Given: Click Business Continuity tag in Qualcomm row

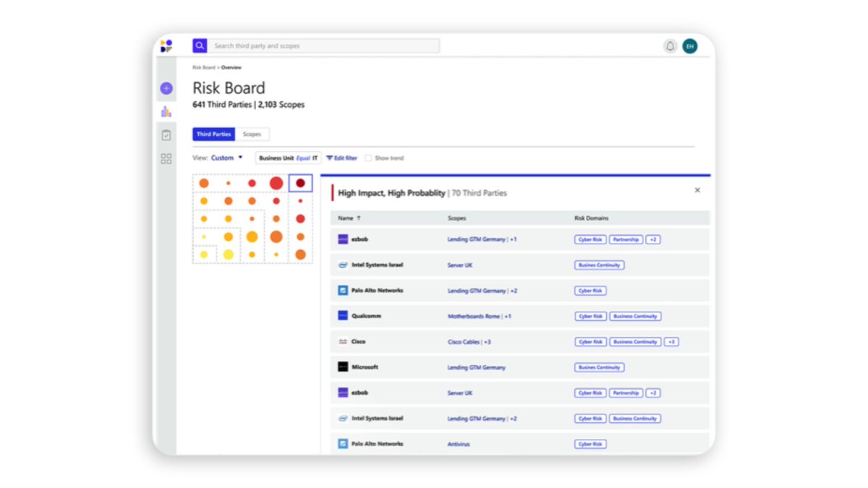Looking at the screenshot, I should 635,316.
